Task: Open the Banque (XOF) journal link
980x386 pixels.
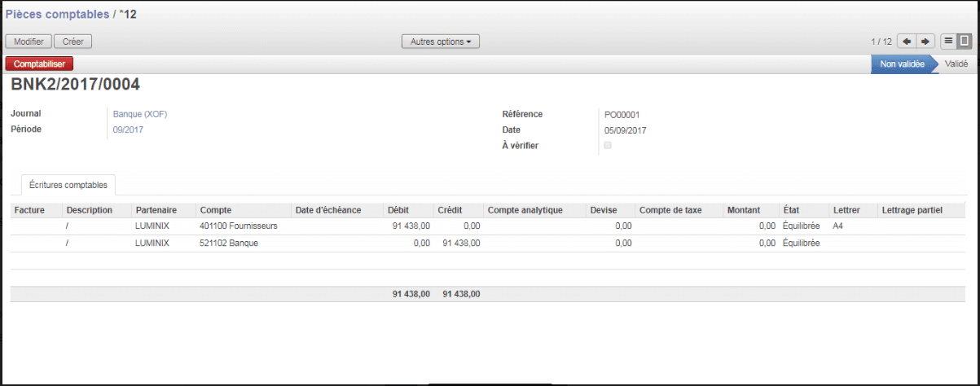Action: pos(140,114)
